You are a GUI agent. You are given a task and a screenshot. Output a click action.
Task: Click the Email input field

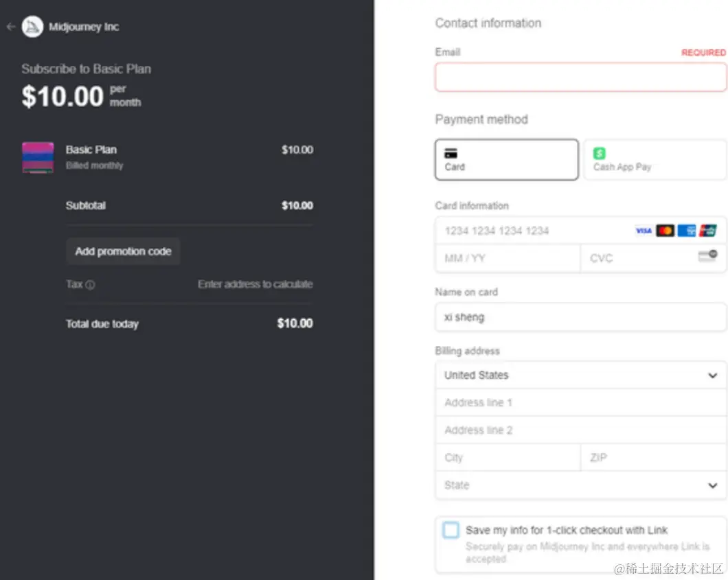(x=580, y=77)
